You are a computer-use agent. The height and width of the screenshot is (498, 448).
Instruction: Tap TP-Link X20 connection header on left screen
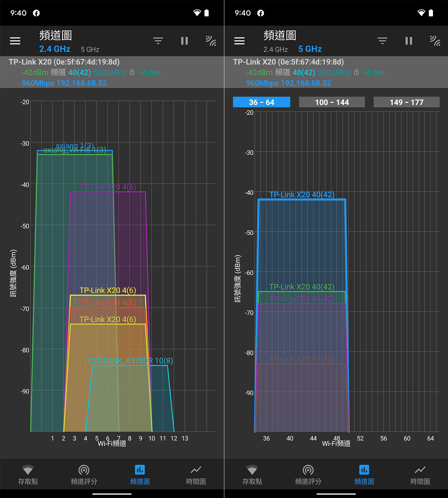click(112, 72)
